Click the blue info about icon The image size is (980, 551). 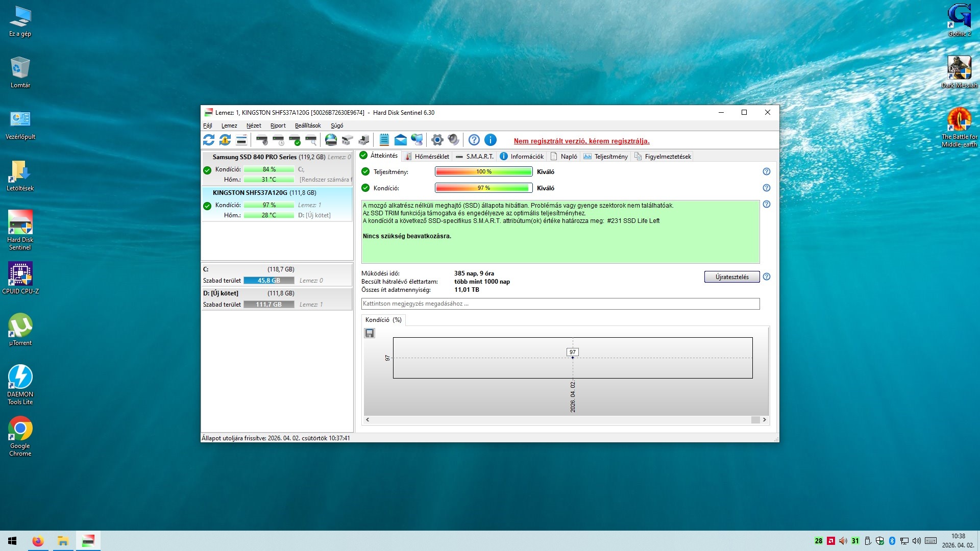click(x=491, y=140)
